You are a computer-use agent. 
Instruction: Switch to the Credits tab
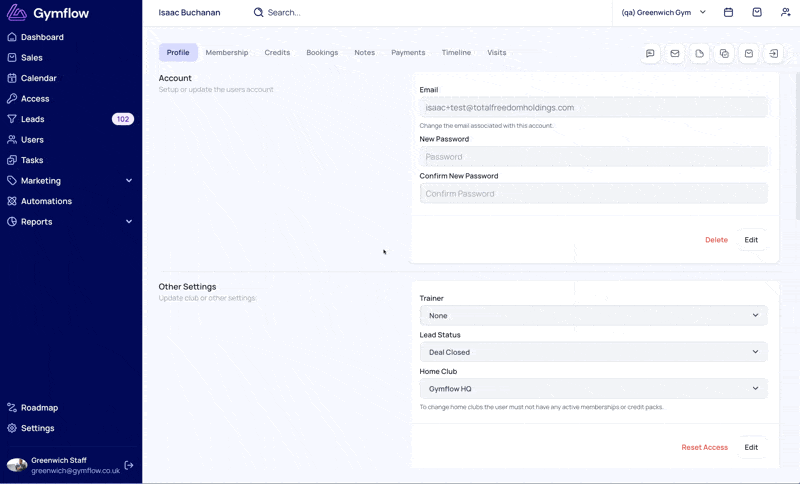277,53
